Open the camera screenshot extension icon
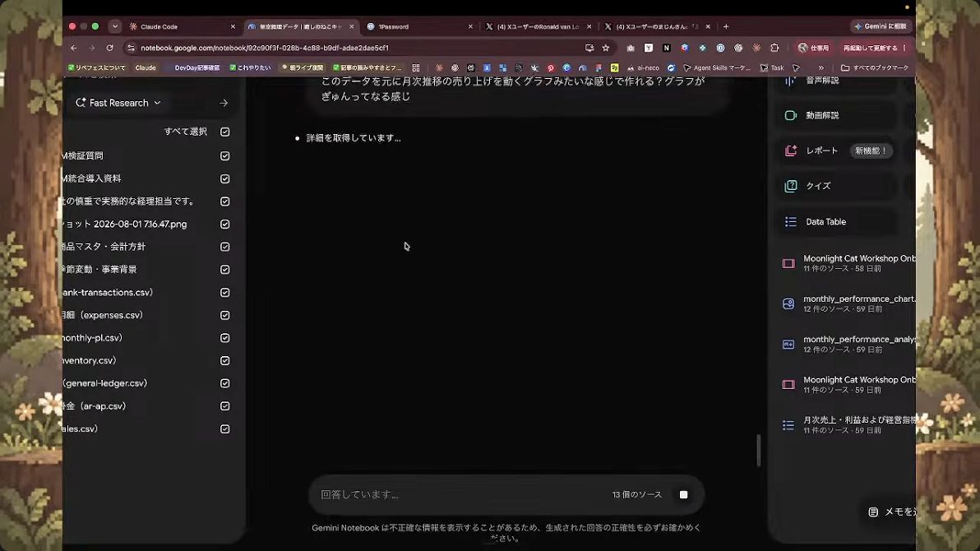The image size is (980, 551). tap(631, 48)
